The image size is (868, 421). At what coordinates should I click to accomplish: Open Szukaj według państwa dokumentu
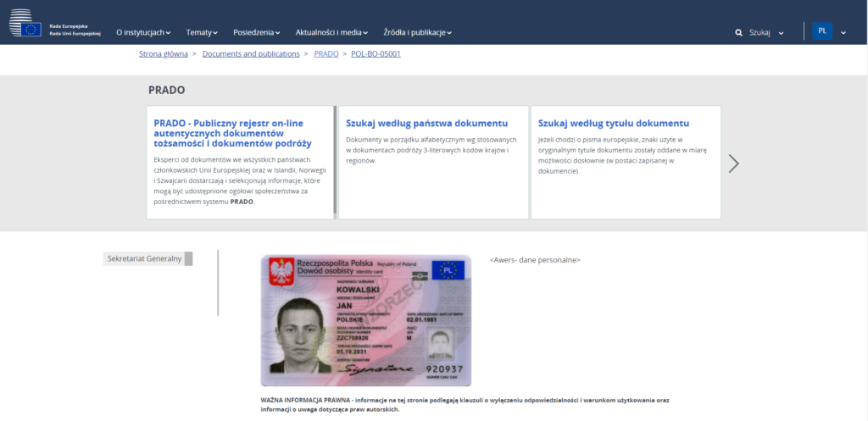(x=426, y=123)
